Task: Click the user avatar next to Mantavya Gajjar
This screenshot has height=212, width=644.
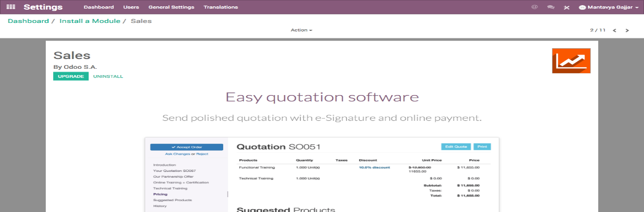Action: point(582,7)
